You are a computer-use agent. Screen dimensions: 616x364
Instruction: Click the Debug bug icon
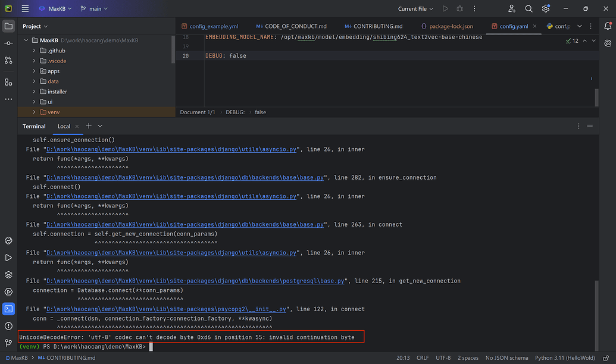(x=459, y=9)
